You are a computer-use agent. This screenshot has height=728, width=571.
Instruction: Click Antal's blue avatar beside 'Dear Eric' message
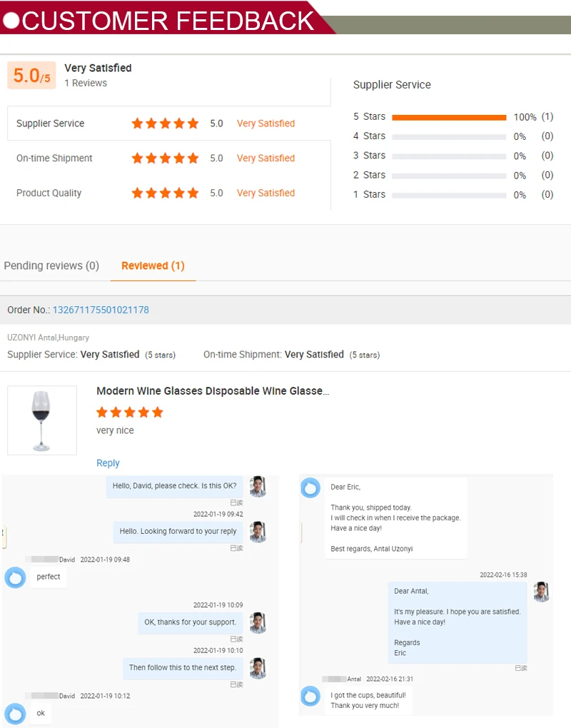pos(310,487)
